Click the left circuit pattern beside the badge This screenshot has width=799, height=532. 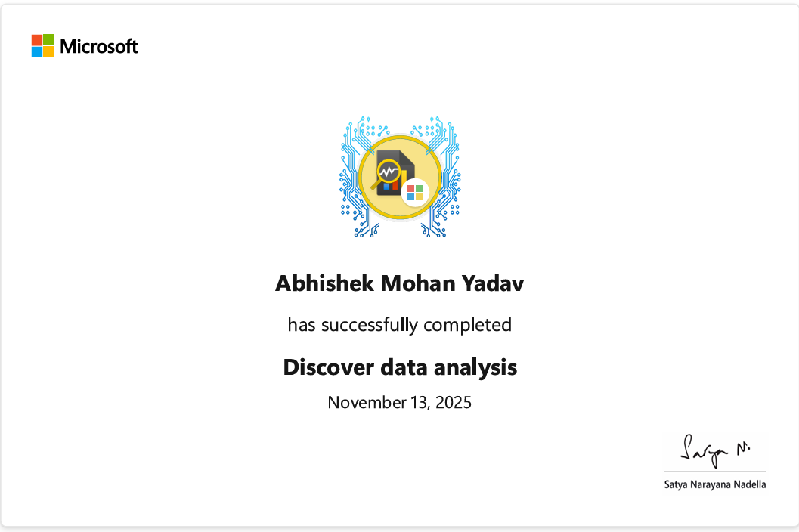354,179
